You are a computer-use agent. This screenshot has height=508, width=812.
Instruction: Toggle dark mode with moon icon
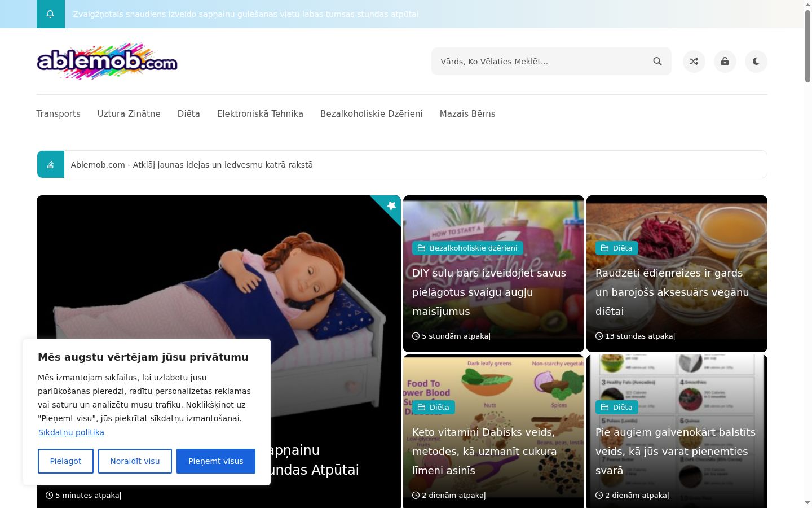tap(756, 62)
